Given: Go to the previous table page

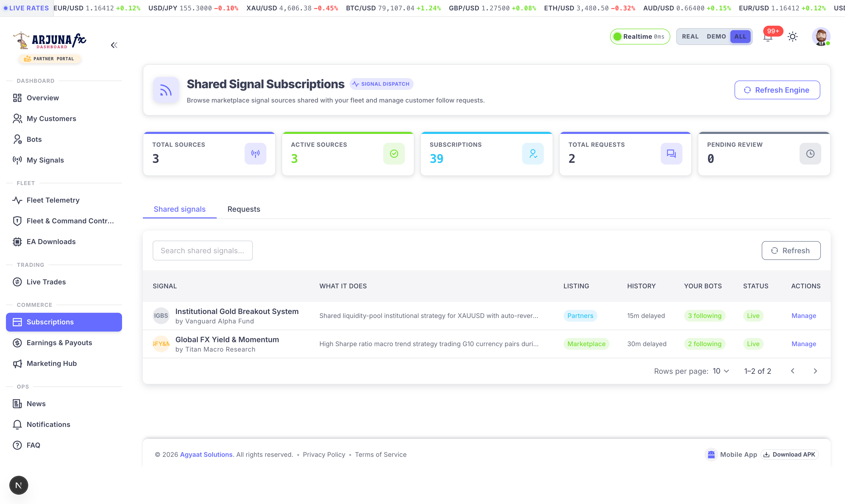Looking at the screenshot, I should point(792,371).
